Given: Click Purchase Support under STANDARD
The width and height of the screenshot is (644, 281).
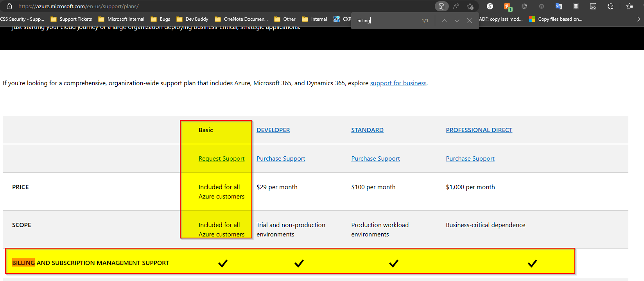Looking at the screenshot, I should point(375,158).
